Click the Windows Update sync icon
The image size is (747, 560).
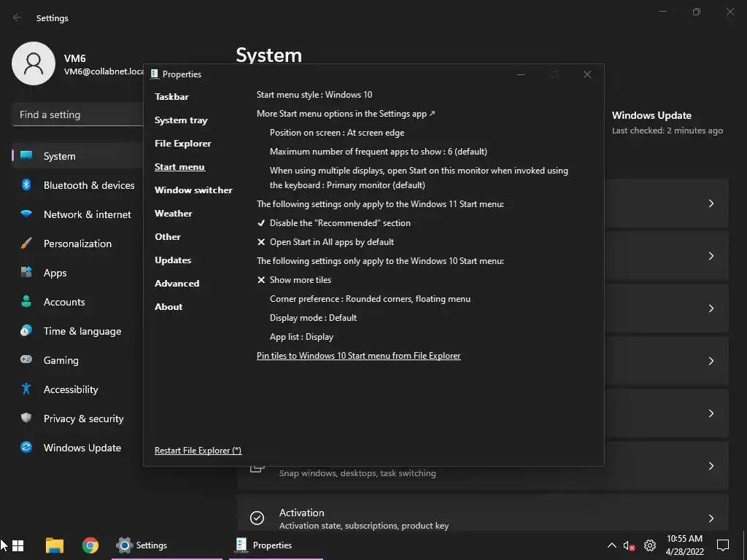pos(26,447)
